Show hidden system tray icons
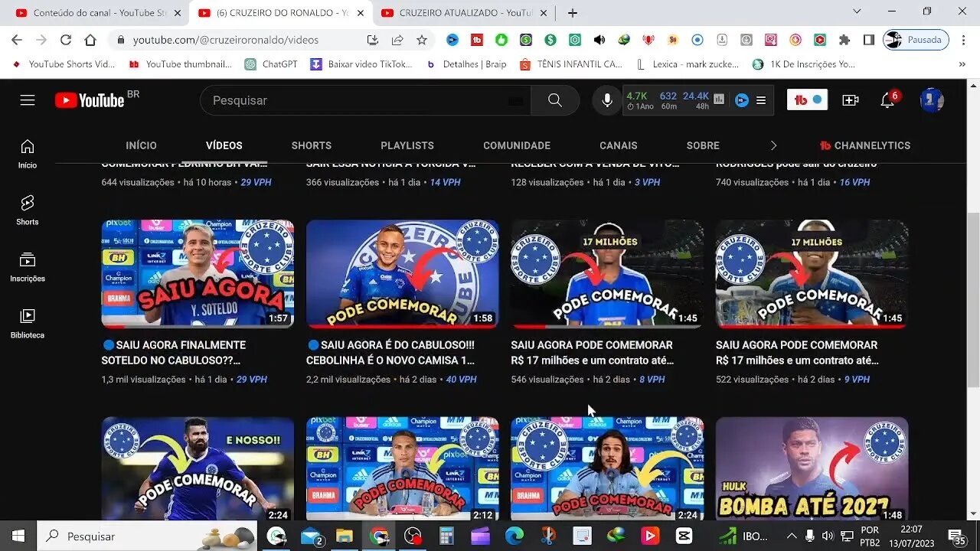This screenshot has height=551, width=980. (x=791, y=536)
